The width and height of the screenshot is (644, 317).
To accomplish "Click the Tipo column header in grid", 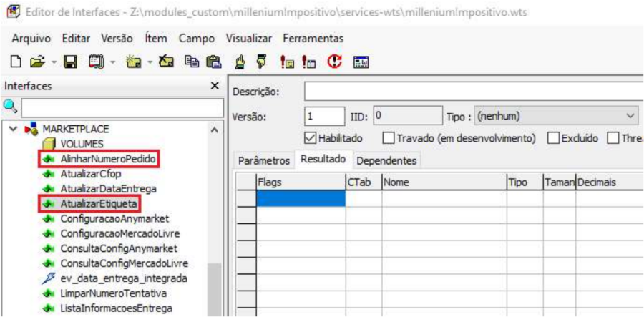I will 525,182.
